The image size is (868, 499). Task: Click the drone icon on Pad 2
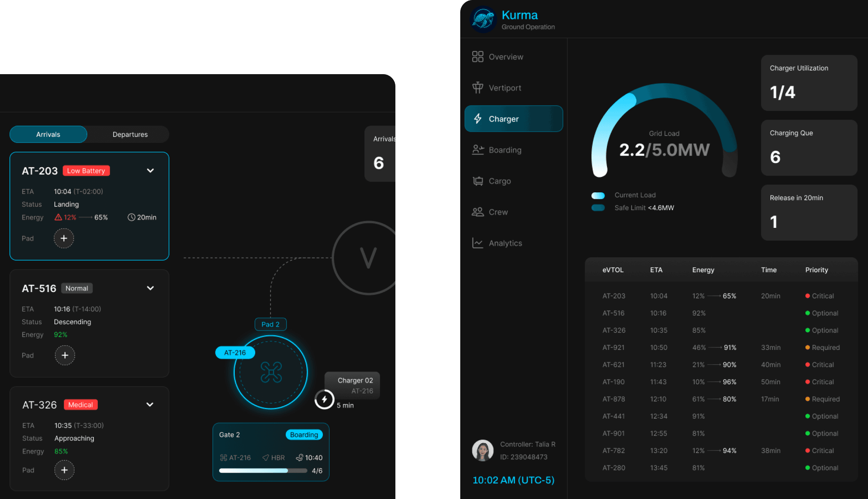(x=271, y=372)
